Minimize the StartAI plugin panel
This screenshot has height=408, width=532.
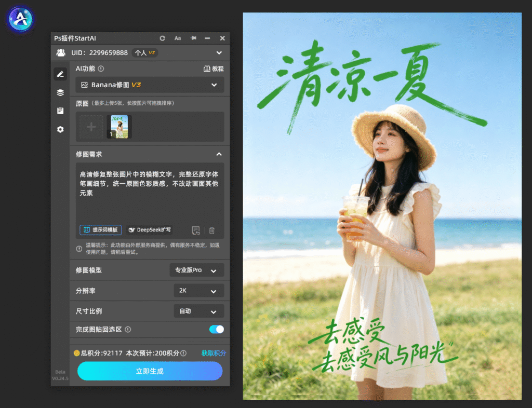pyautogui.click(x=207, y=38)
